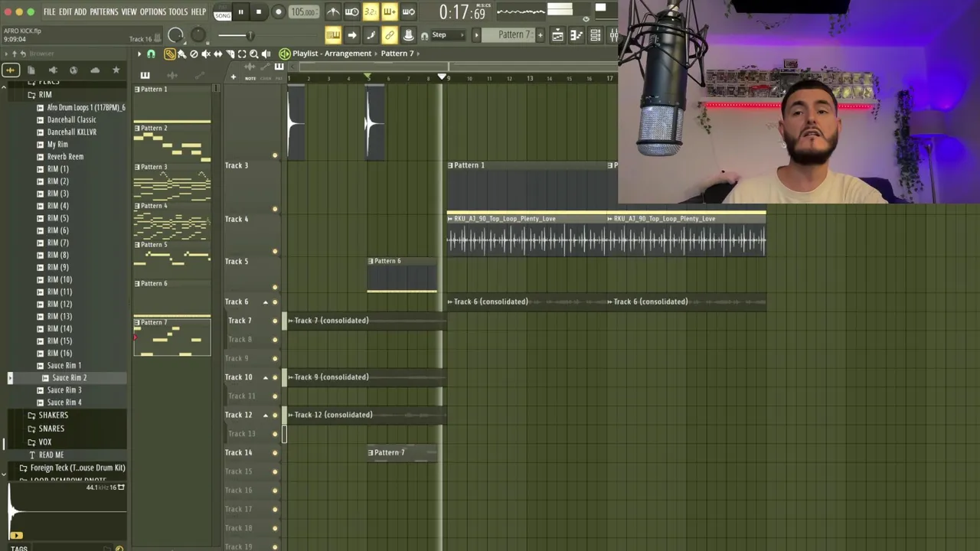
Task: Toggle the overdub blend recording button
Action: point(389,11)
